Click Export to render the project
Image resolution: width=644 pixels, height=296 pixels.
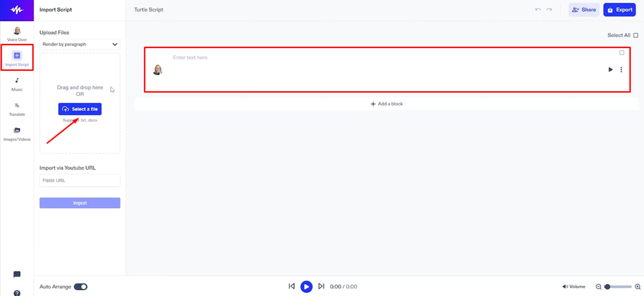pos(619,9)
